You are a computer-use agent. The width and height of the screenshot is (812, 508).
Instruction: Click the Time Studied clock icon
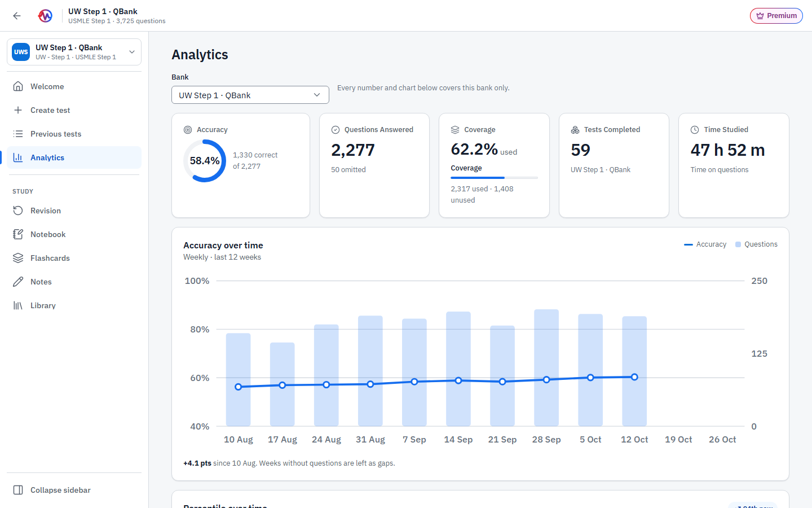point(695,130)
